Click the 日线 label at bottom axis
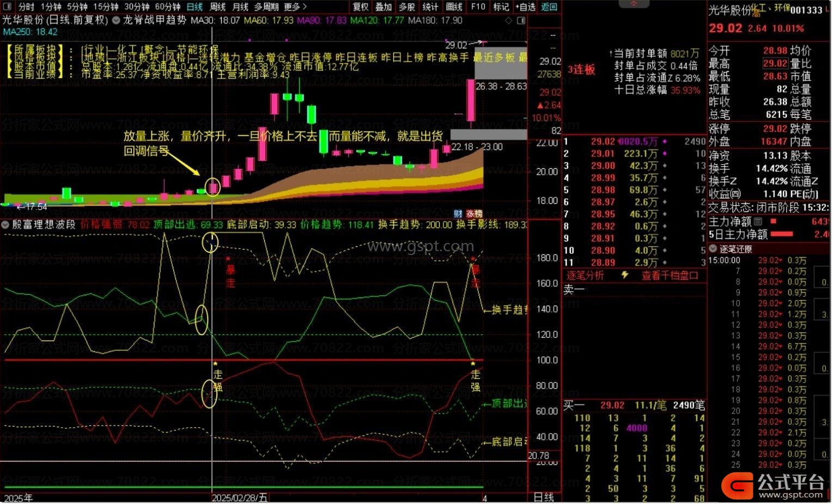Screen dimensions: 833x504 [x=543, y=497]
